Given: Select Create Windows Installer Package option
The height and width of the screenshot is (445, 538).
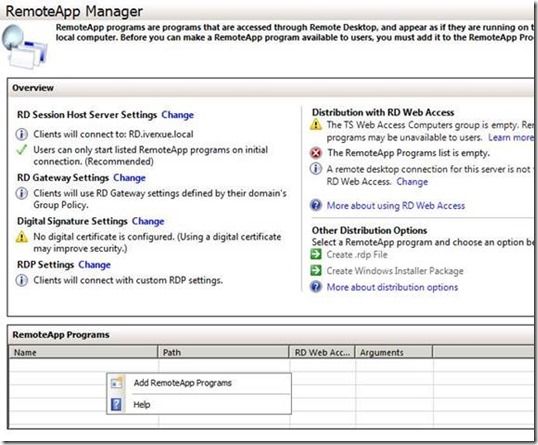Looking at the screenshot, I should pyautogui.click(x=395, y=271).
